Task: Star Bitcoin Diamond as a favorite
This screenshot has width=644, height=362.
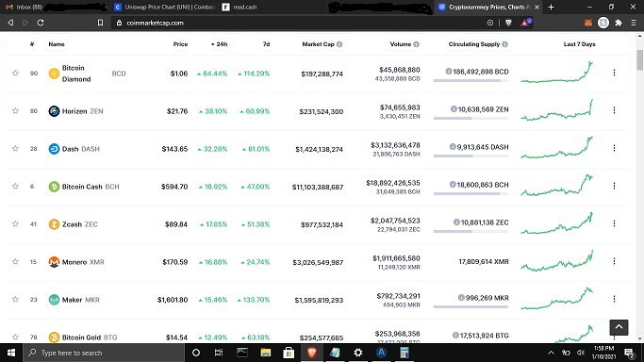Action: click(15, 73)
